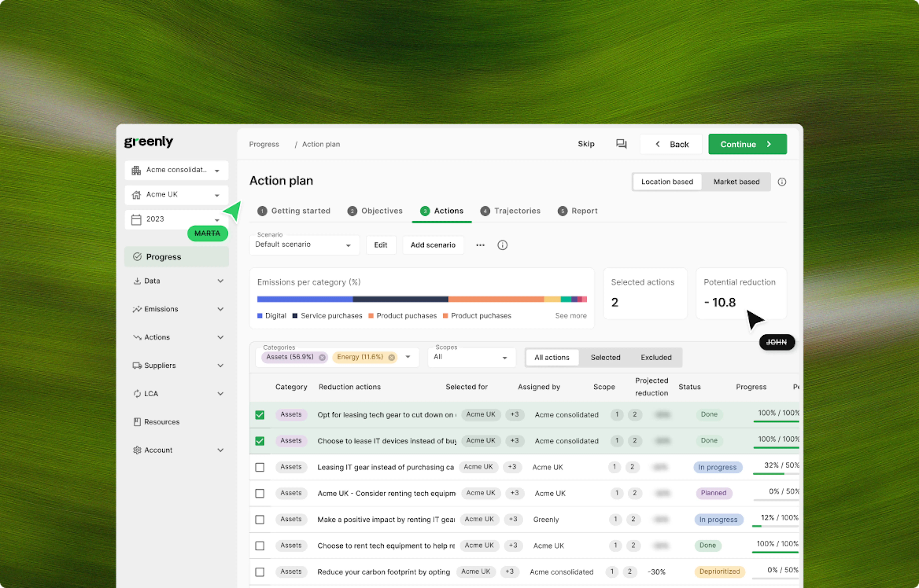Screen dimensions: 919x588
Task: Click the info icon beside Market based
Action: [x=782, y=182]
